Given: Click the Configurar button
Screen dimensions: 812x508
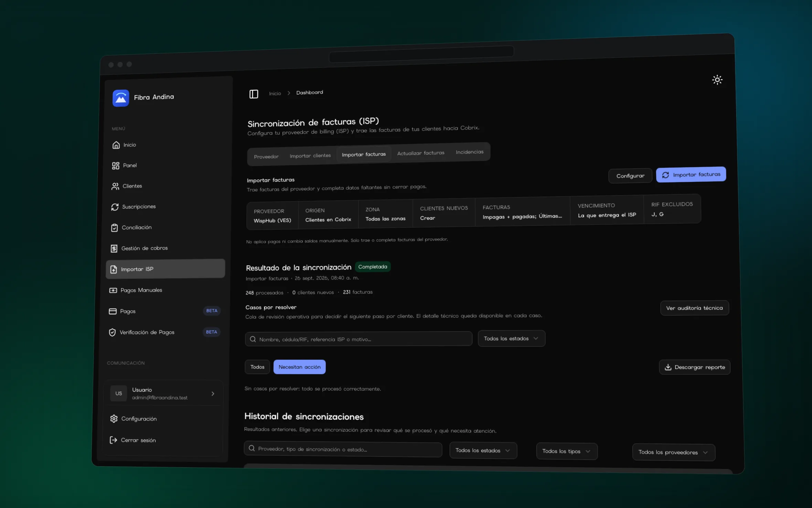Looking at the screenshot, I should 630,176.
